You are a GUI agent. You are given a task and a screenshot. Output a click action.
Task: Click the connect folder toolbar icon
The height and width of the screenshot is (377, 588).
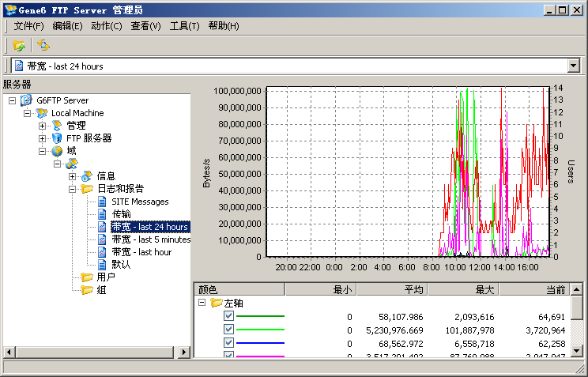point(19,45)
